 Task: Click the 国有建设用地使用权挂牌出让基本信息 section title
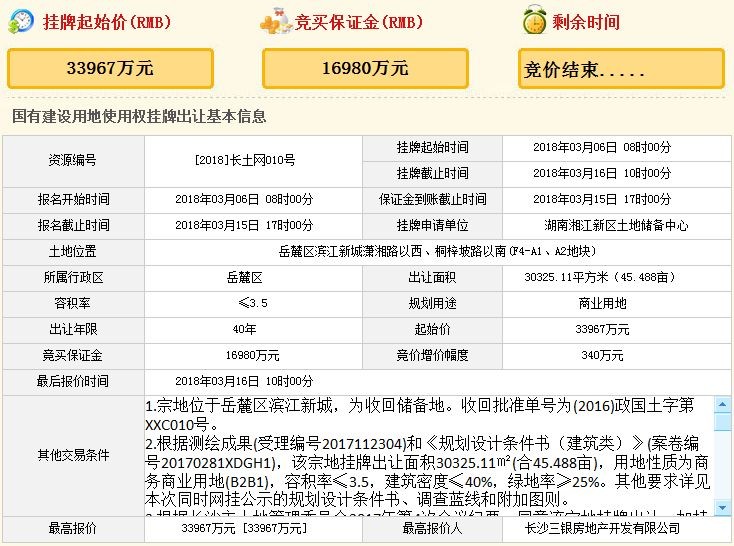(x=139, y=116)
